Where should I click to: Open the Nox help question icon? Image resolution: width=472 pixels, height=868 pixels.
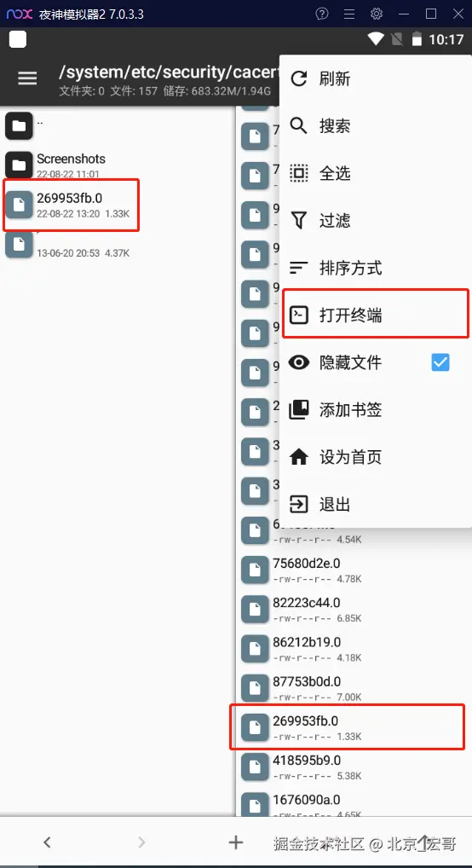[322, 14]
